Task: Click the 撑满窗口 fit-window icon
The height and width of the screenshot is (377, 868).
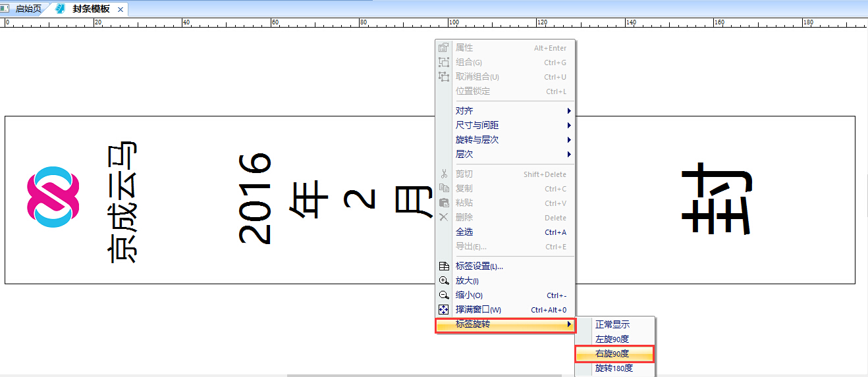Action: pyautogui.click(x=444, y=310)
